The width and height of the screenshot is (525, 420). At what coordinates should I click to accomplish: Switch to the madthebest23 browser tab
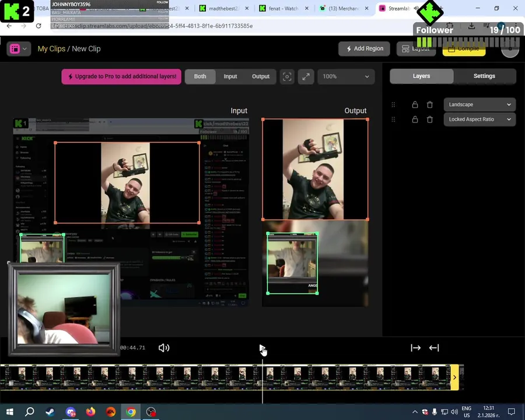(223, 8)
